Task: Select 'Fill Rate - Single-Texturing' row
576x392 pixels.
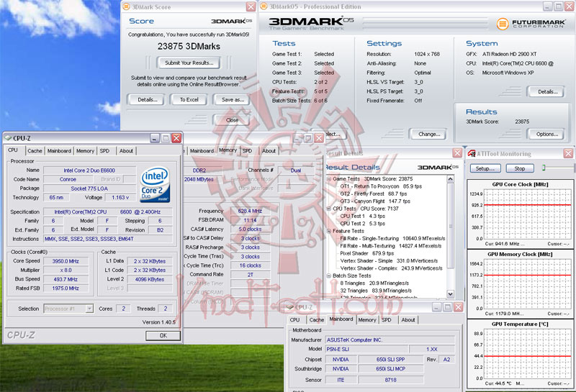Action: tap(392, 238)
